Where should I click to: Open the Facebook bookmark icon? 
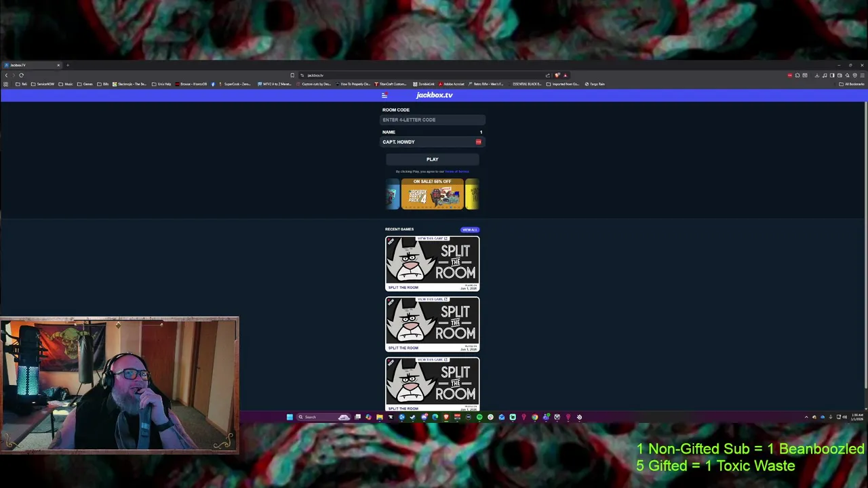coord(213,84)
